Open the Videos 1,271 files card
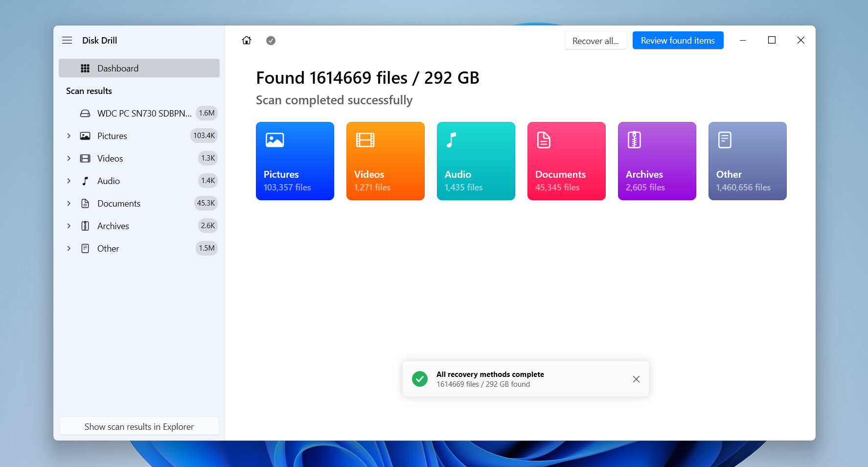 (x=386, y=161)
